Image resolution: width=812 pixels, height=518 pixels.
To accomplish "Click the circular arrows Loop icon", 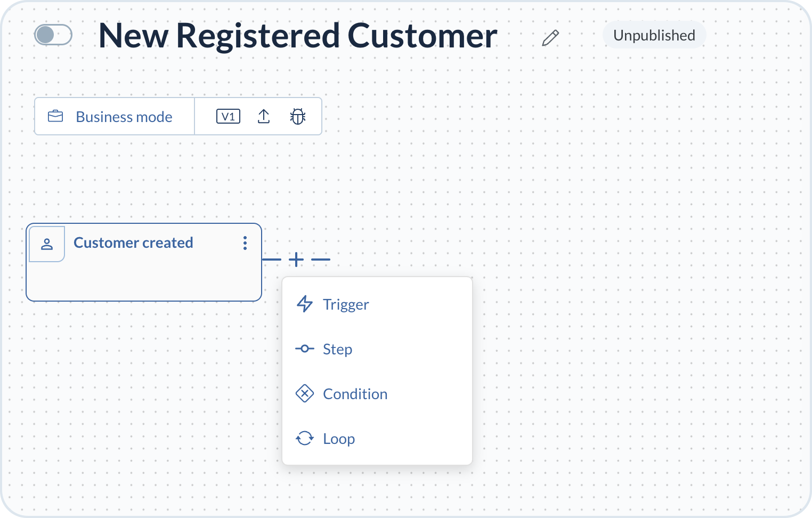I will click(x=305, y=438).
